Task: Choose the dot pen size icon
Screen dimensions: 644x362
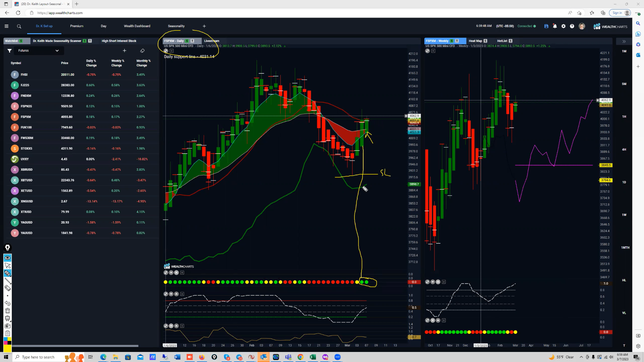Action: (x=7, y=296)
